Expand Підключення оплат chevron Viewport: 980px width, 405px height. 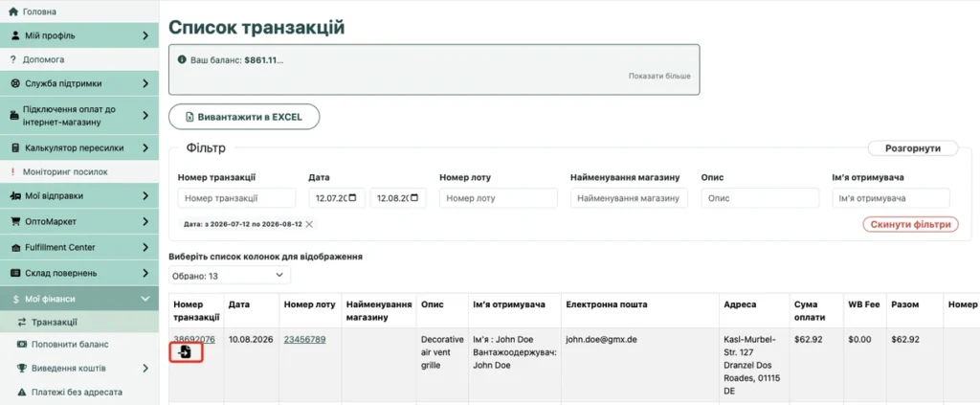coord(145,116)
